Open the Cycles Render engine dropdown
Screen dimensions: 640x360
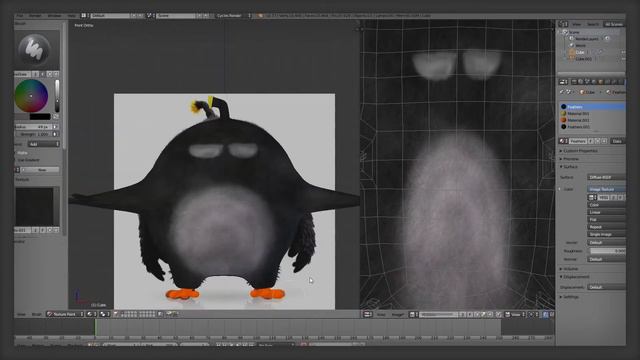233,16
